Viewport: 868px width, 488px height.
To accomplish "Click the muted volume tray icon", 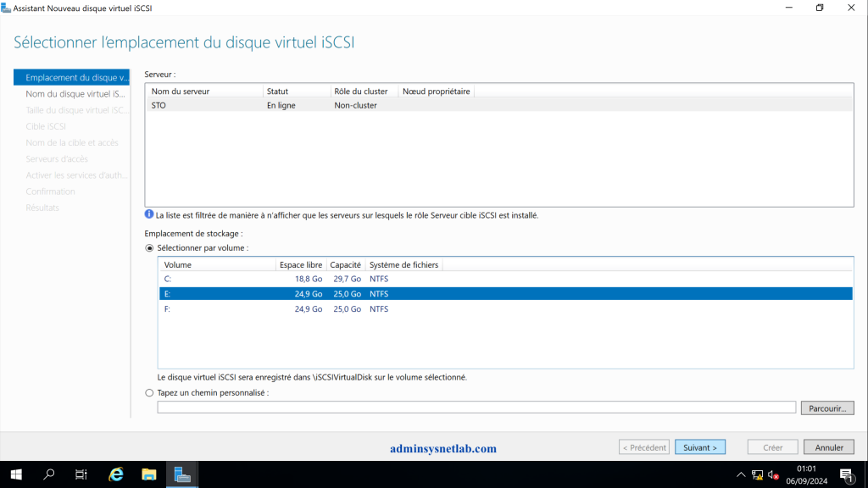I will pos(773,474).
